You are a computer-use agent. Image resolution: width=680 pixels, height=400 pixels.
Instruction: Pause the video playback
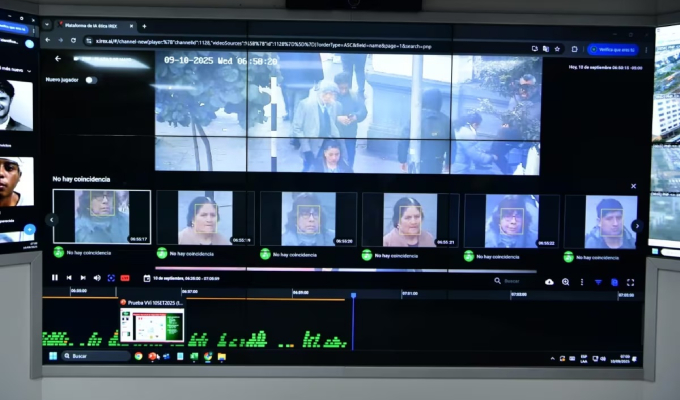(55, 278)
